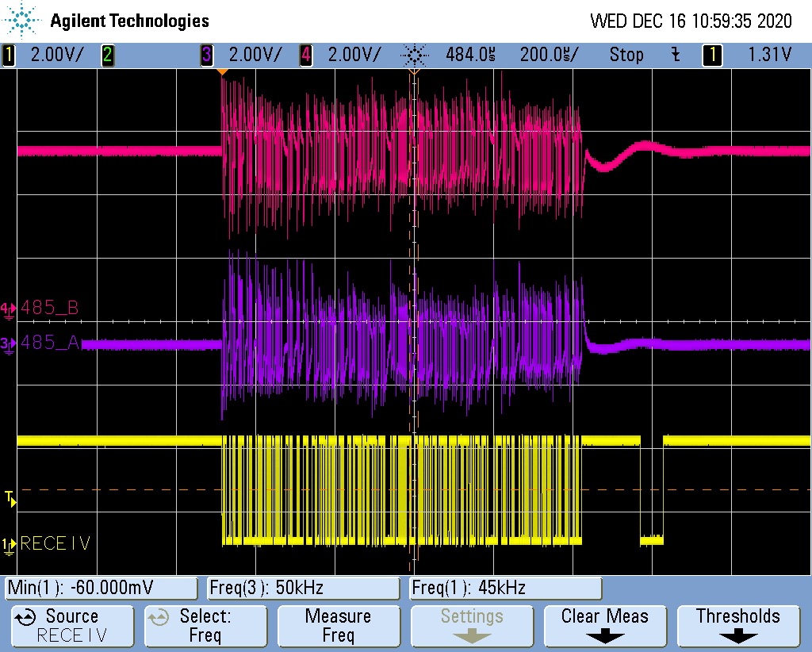
Task: Click the rotary knob icon on Source softkey
Action: 25,617
